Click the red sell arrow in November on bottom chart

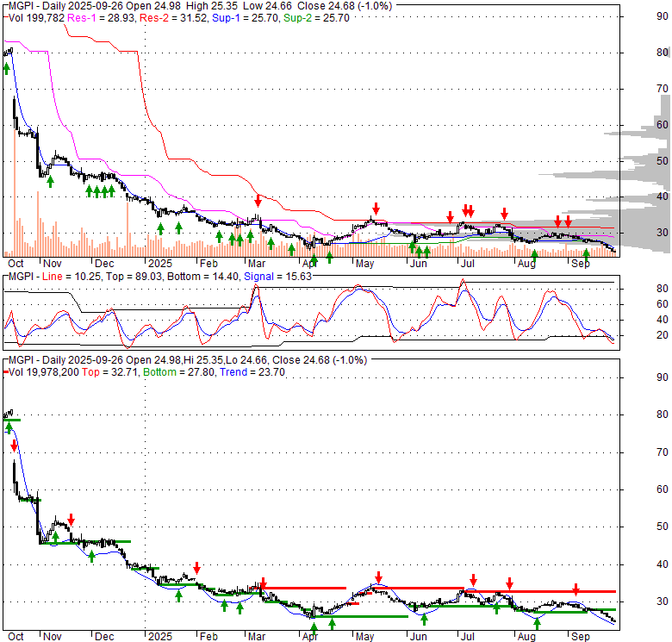pos(72,520)
